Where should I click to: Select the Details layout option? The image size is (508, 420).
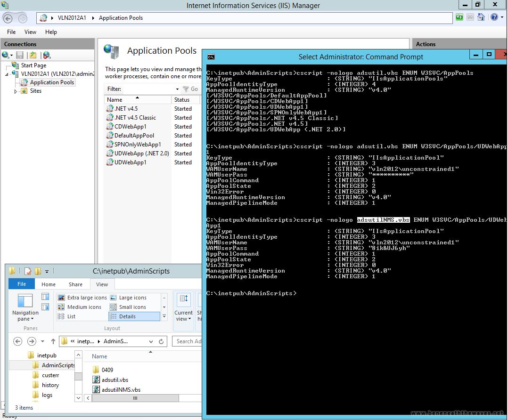[x=134, y=316]
